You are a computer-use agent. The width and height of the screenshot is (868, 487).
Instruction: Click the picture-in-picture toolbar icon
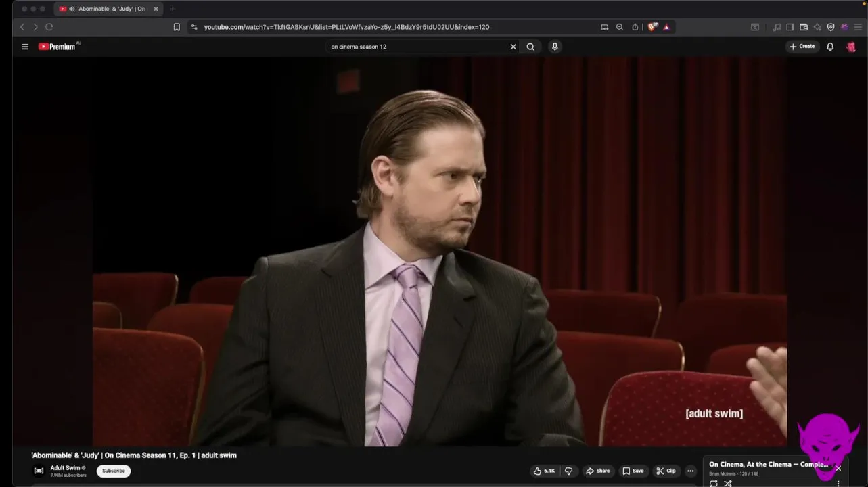(754, 27)
